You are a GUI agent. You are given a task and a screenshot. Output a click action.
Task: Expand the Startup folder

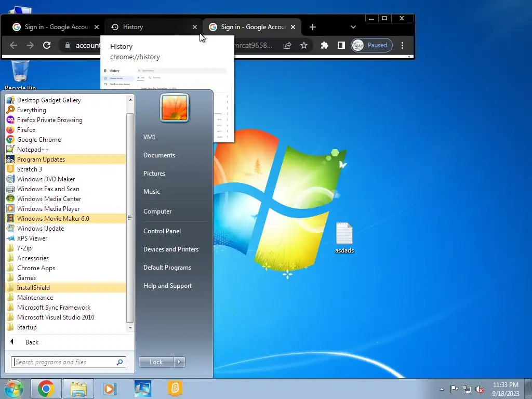66,327
